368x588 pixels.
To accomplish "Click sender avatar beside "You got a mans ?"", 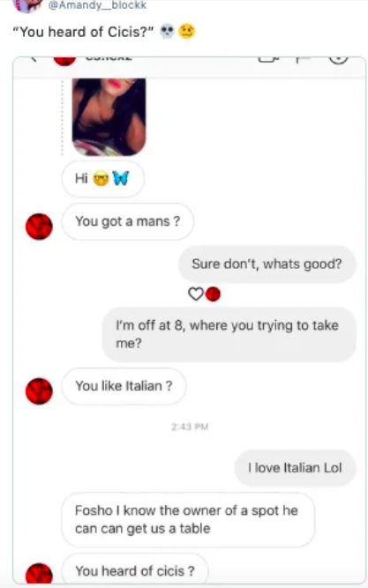I will 39,227.
